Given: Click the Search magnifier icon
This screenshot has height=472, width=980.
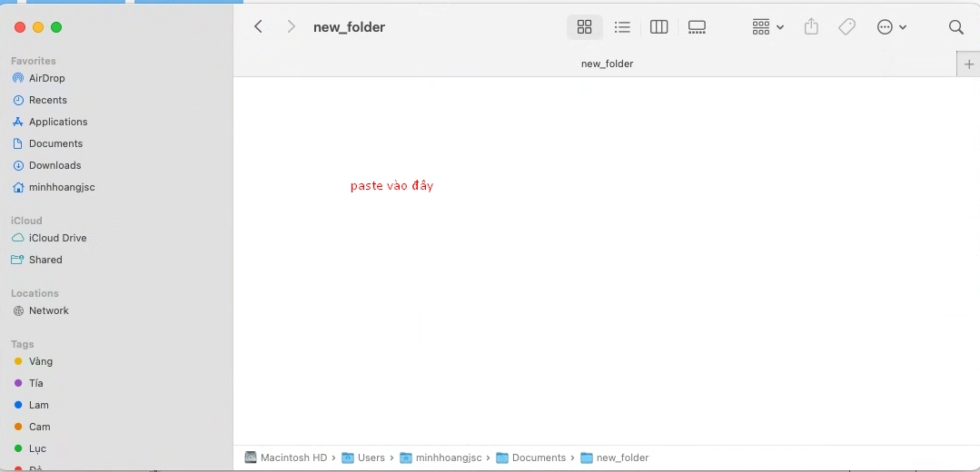Looking at the screenshot, I should [x=955, y=27].
